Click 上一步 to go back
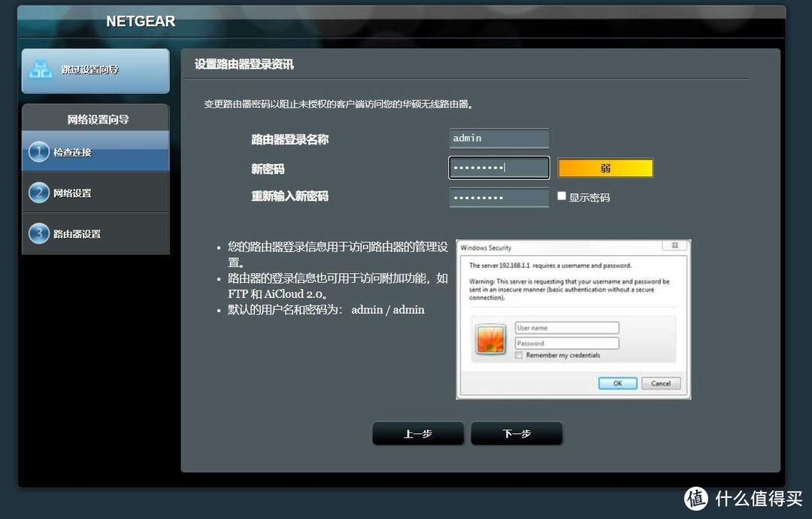Viewport: 812px width, 519px height. pos(418,433)
